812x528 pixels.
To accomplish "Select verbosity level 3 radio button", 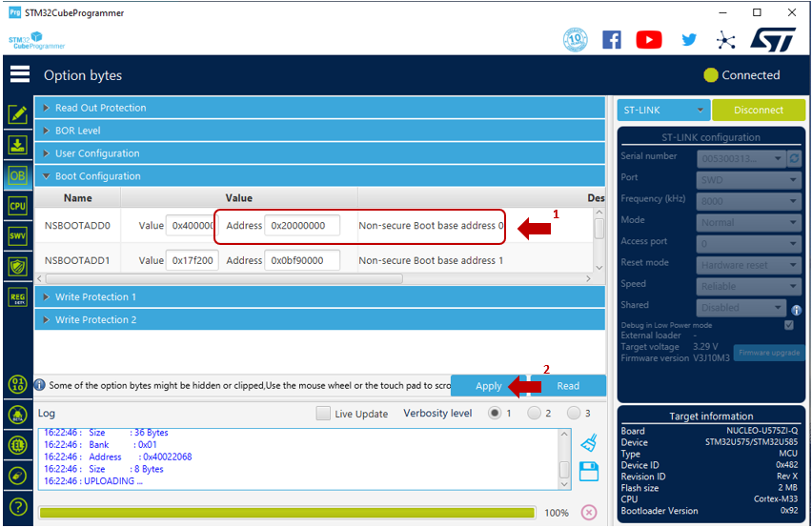I will 574,413.
